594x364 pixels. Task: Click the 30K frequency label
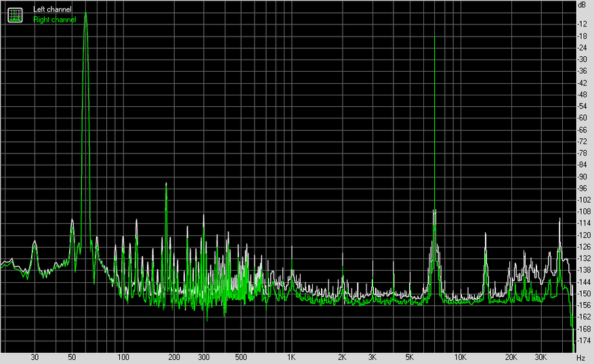pyautogui.click(x=541, y=357)
